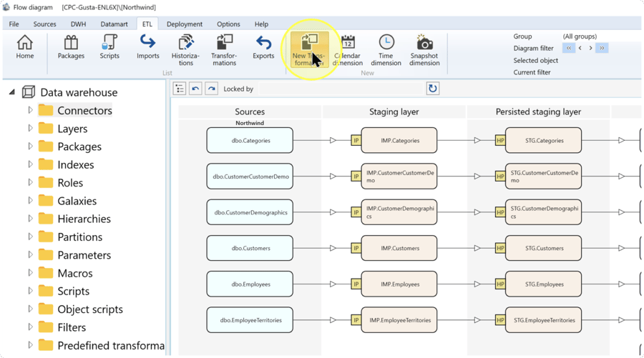
Task: Go to last diagram filter
Action: pyautogui.click(x=602, y=48)
